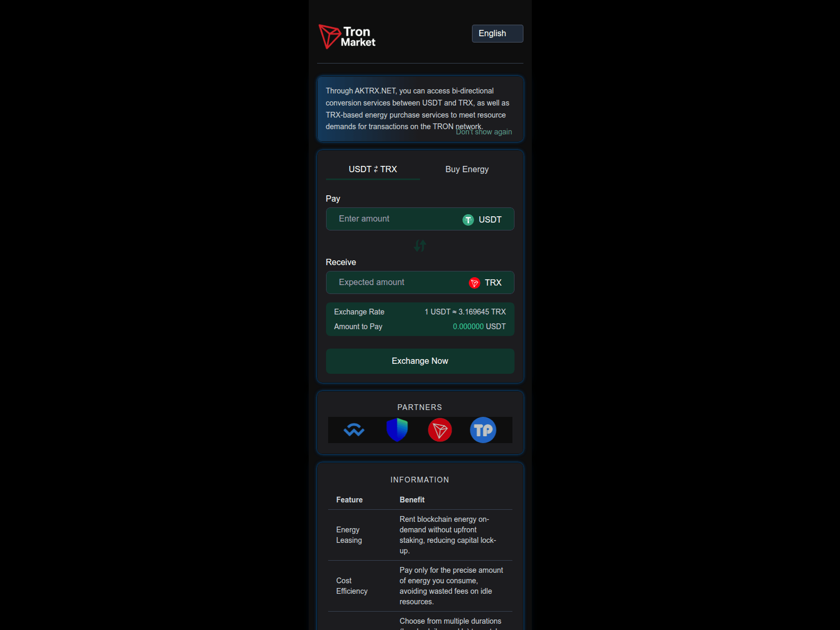The height and width of the screenshot is (630, 840).
Task: Click the exchange rate value text
Action: 465,312
